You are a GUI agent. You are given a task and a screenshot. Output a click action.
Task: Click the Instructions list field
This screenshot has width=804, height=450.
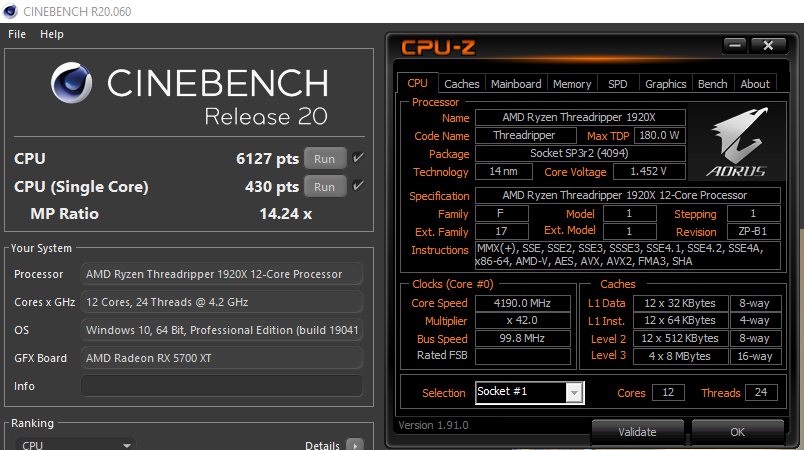(628, 255)
